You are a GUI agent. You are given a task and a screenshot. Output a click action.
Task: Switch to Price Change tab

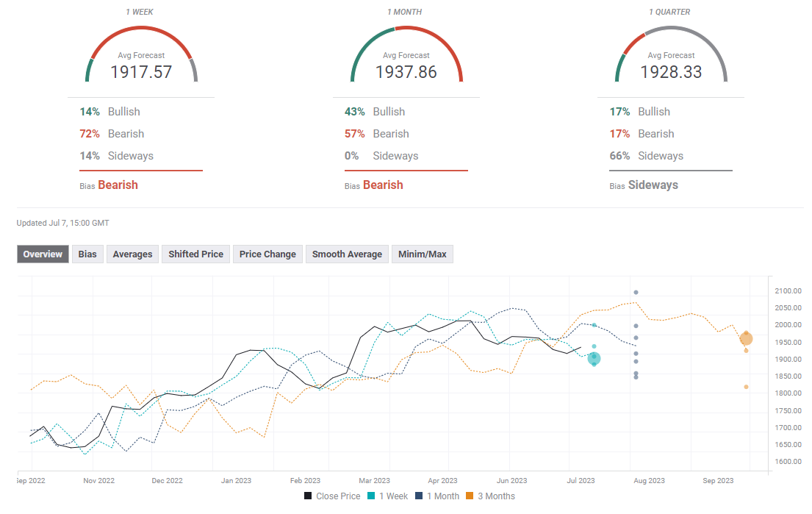(x=267, y=254)
